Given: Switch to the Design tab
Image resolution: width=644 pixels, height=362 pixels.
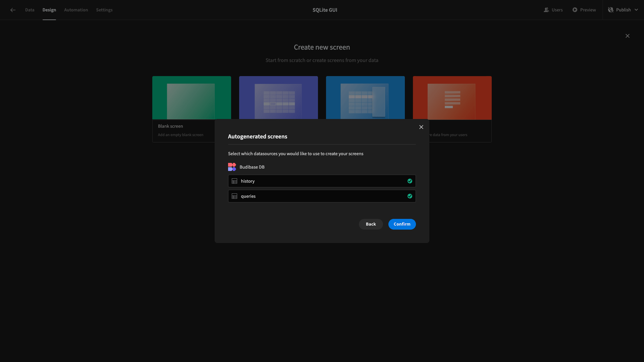Looking at the screenshot, I should tap(49, 10).
